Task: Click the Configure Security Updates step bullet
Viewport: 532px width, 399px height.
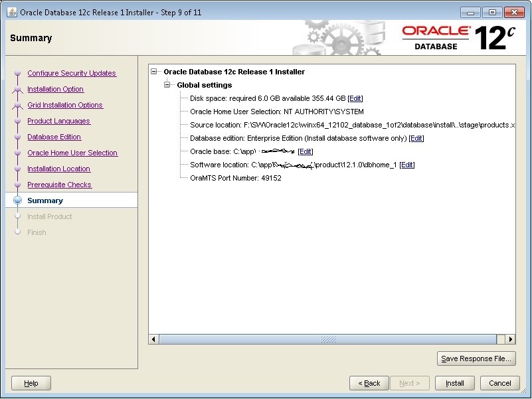Action: tap(18, 73)
